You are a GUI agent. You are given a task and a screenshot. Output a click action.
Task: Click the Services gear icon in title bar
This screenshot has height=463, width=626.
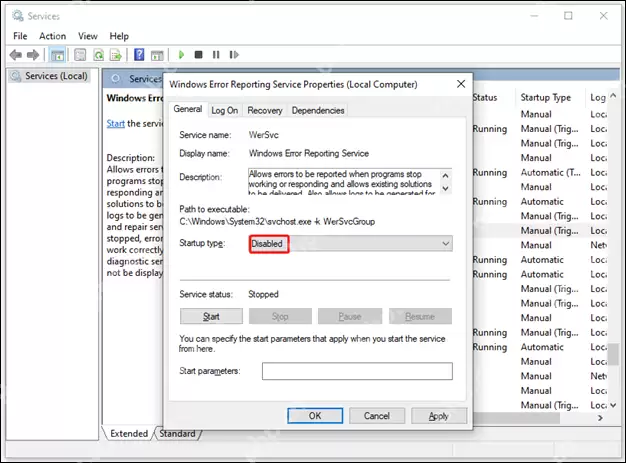point(18,16)
